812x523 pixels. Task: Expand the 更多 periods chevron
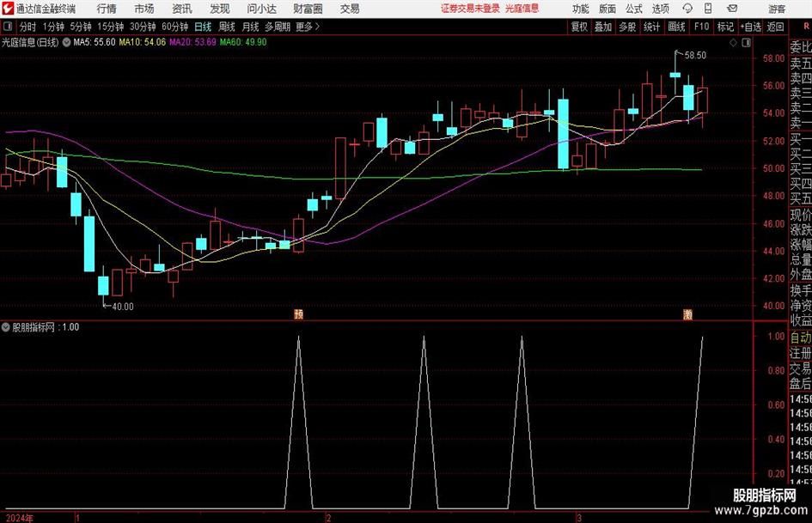point(308,27)
